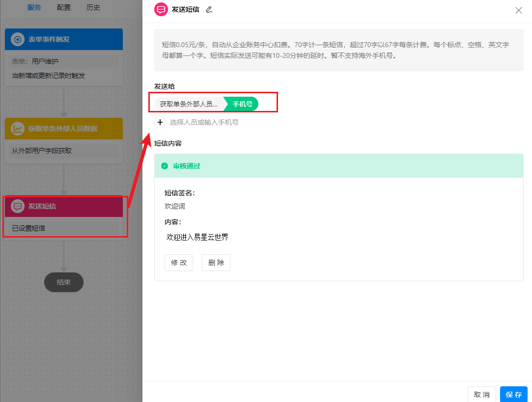Click the 取消 button
Image resolution: width=532 pixels, height=402 pixels.
(x=482, y=394)
